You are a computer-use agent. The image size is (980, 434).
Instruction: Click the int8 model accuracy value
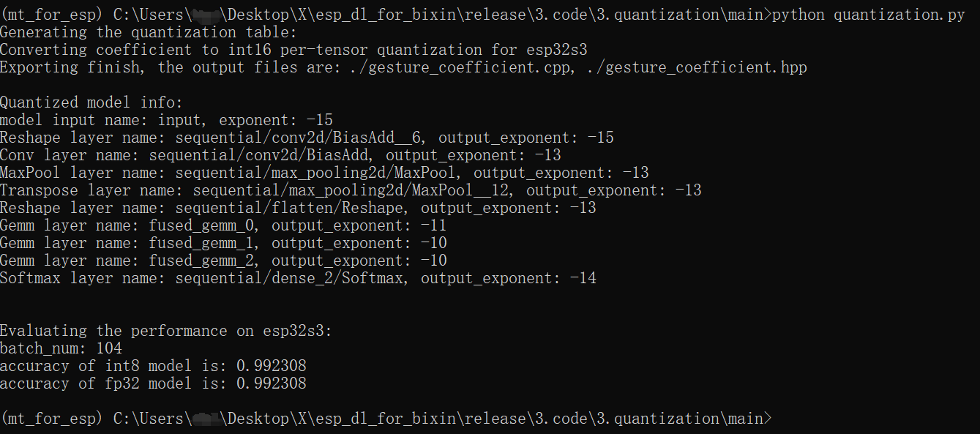click(271, 366)
